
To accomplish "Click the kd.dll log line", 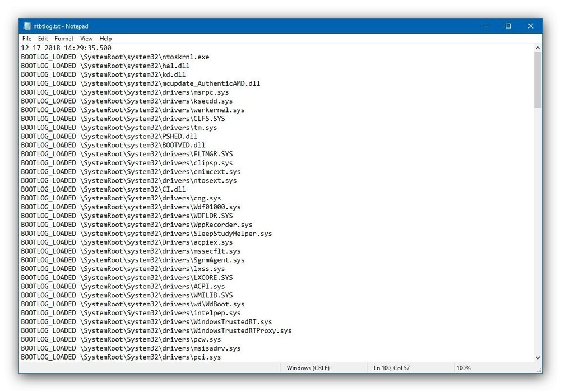I will pos(103,74).
